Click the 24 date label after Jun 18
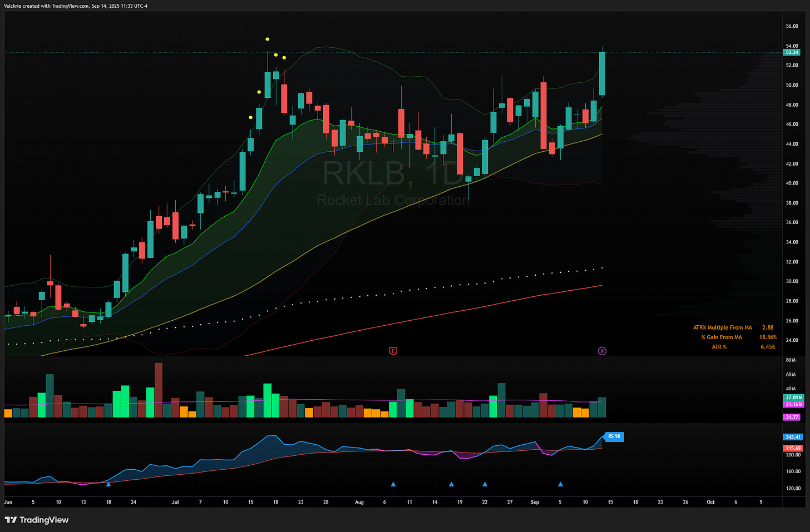 pyautogui.click(x=134, y=502)
